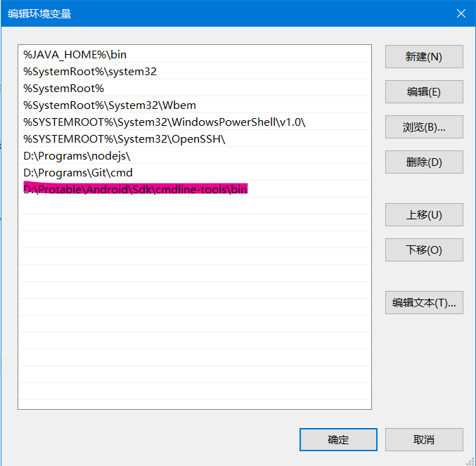Confirm changes with 确定 button

pyautogui.click(x=338, y=439)
